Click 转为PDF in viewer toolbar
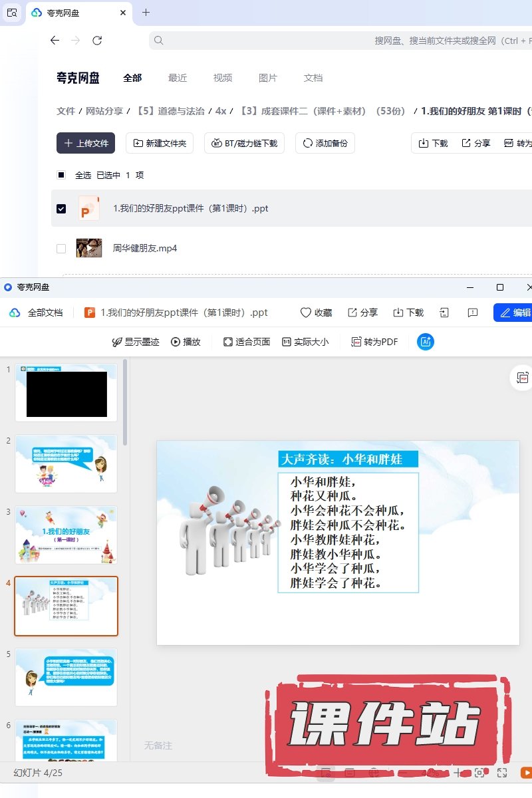This screenshot has height=798, width=532. click(x=374, y=342)
